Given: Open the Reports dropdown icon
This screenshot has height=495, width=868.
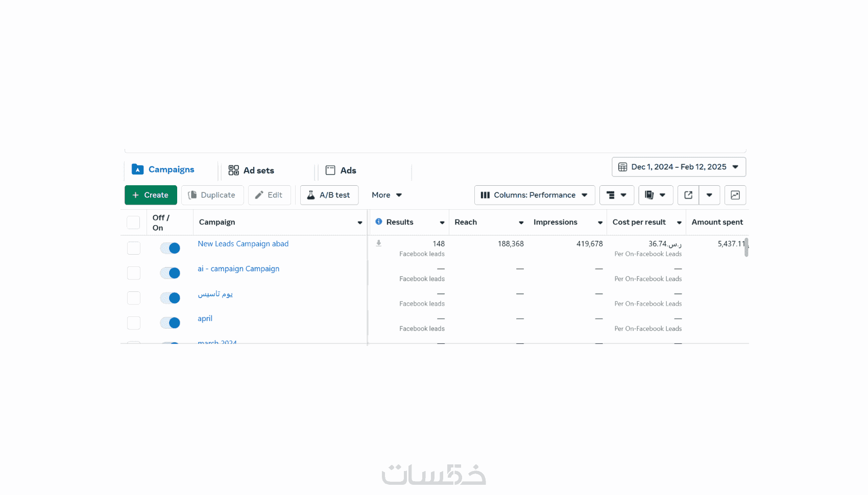Looking at the screenshot, I should pos(656,195).
